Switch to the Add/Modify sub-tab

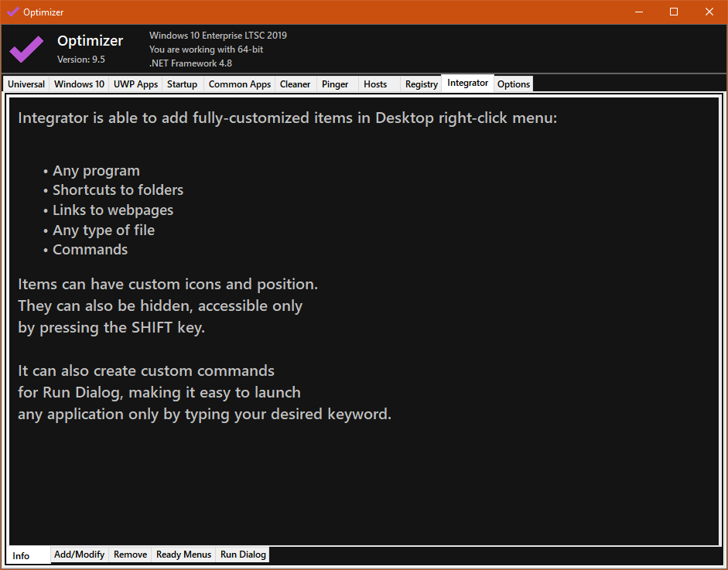(x=79, y=555)
